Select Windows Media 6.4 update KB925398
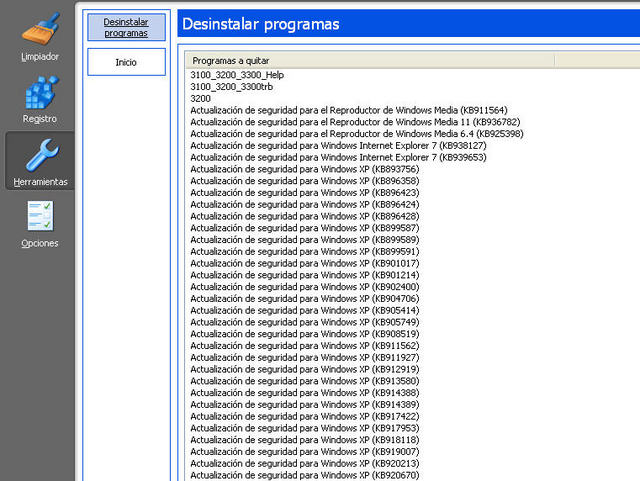The image size is (640, 481). 357,134
